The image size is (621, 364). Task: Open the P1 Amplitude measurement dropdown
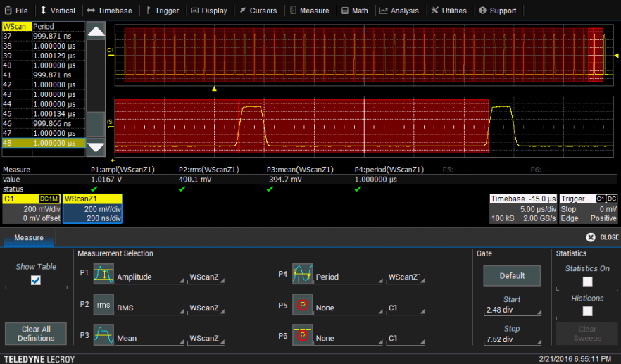(149, 277)
